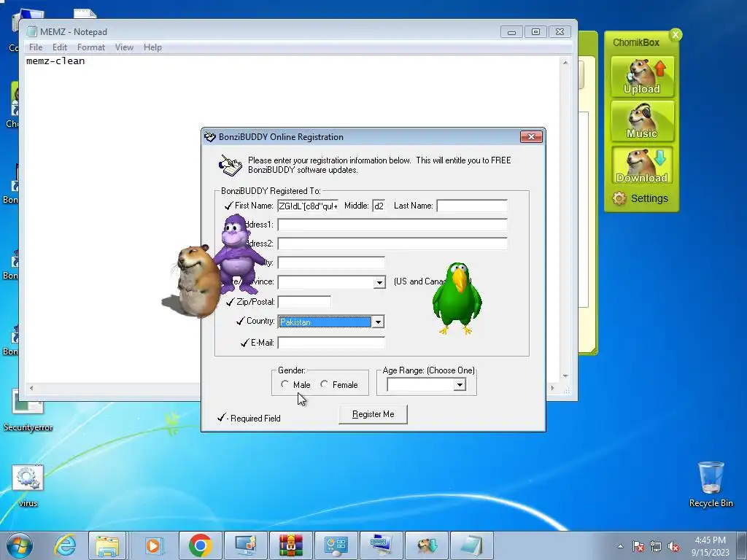Viewport: 747px width, 560px height.
Task: Close the ChomikBox panel
Action: pos(675,35)
